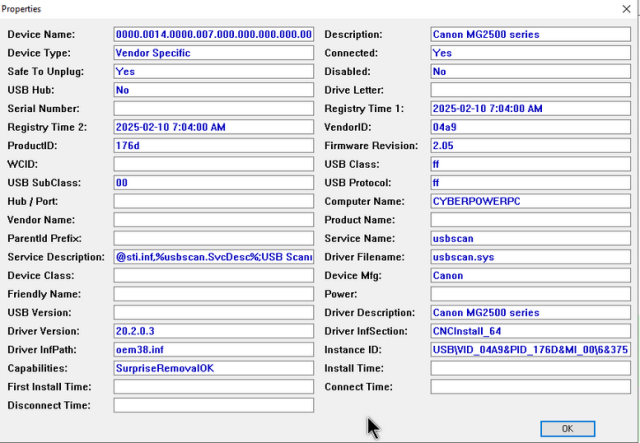Click the Service Description label
The width and height of the screenshot is (640, 443).
pos(56,257)
